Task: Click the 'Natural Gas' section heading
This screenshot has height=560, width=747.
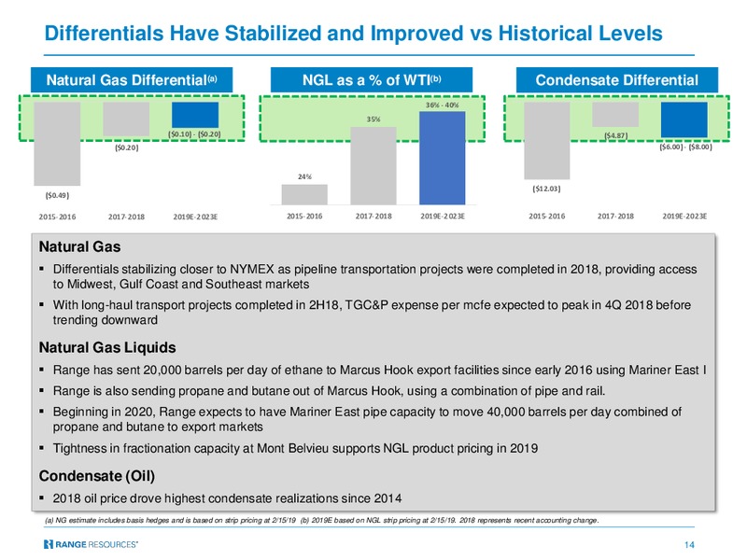Action: pos(79,246)
